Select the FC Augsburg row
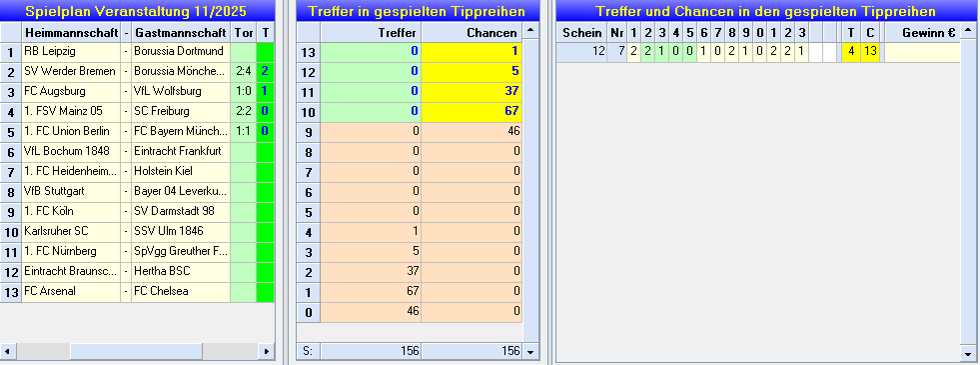The image size is (980, 365). pos(70,91)
